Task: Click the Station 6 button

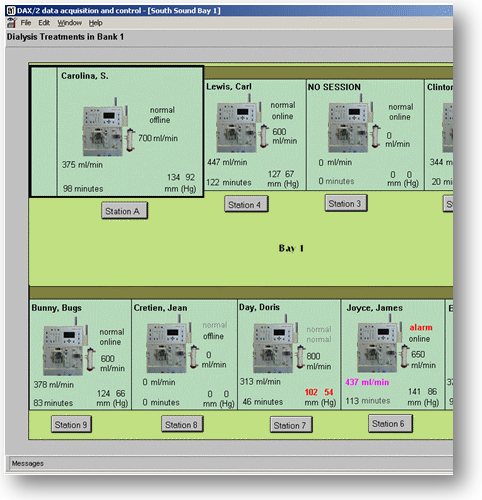Action: pos(390,424)
